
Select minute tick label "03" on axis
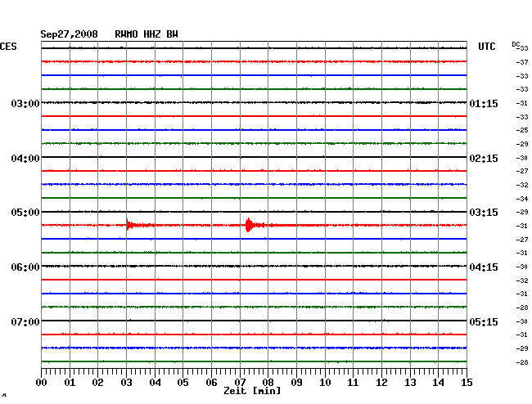[x=126, y=382]
